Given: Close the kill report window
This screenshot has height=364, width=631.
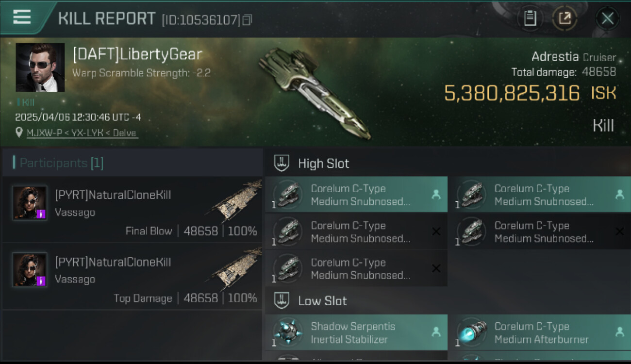Looking at the screenshot, I should click(x=607, y=18).
